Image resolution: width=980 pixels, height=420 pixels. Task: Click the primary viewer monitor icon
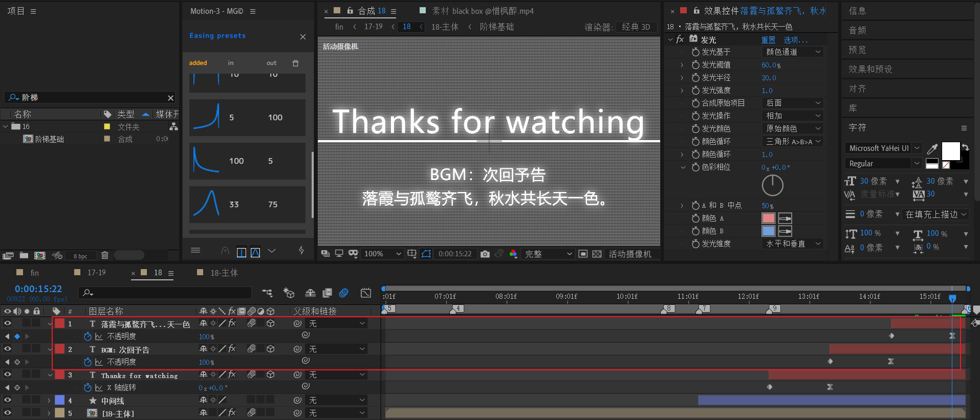339,254
